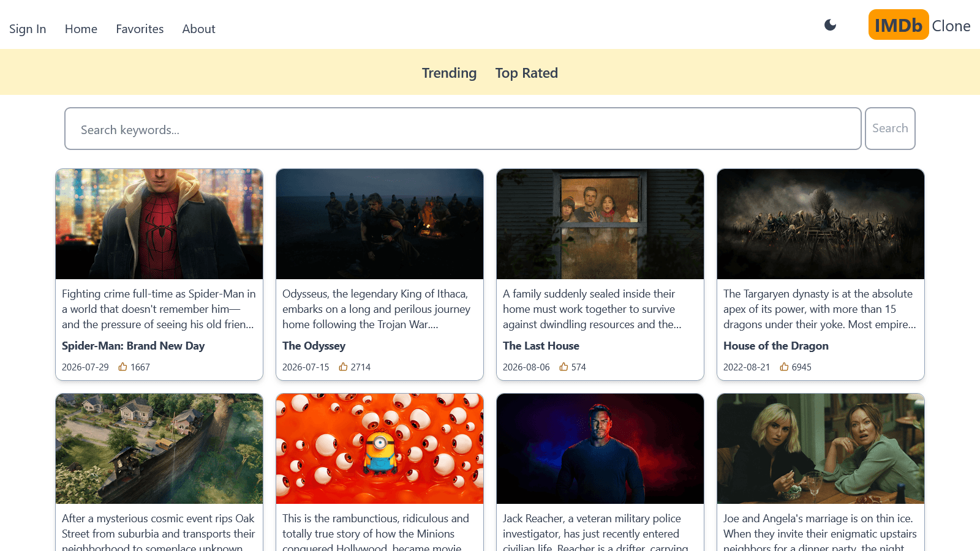Click the date 2026-07-29

[x=85, y=367]
